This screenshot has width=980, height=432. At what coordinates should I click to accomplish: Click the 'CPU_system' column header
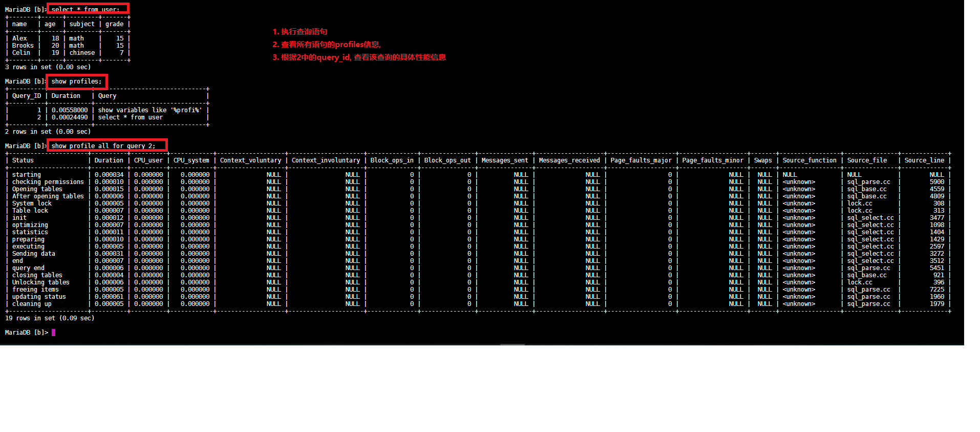pos(191,160)
